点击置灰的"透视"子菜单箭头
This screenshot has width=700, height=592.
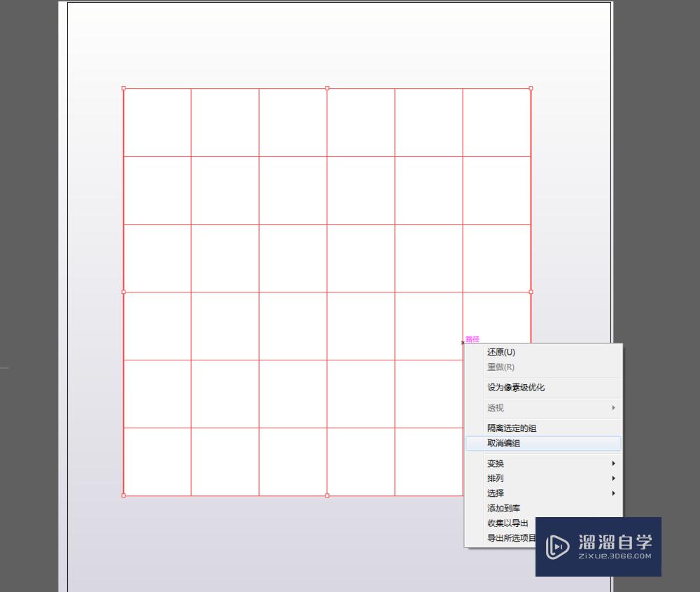pos(612,407)
